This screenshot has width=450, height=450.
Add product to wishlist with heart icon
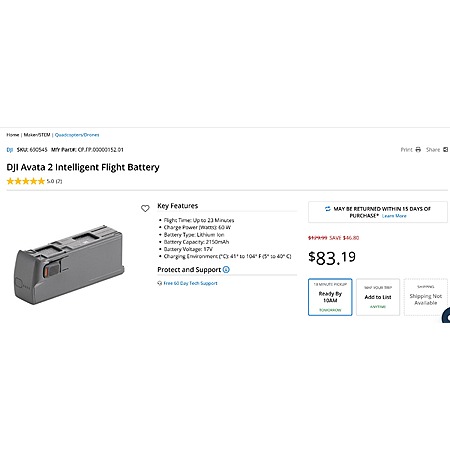click(145, 208)
